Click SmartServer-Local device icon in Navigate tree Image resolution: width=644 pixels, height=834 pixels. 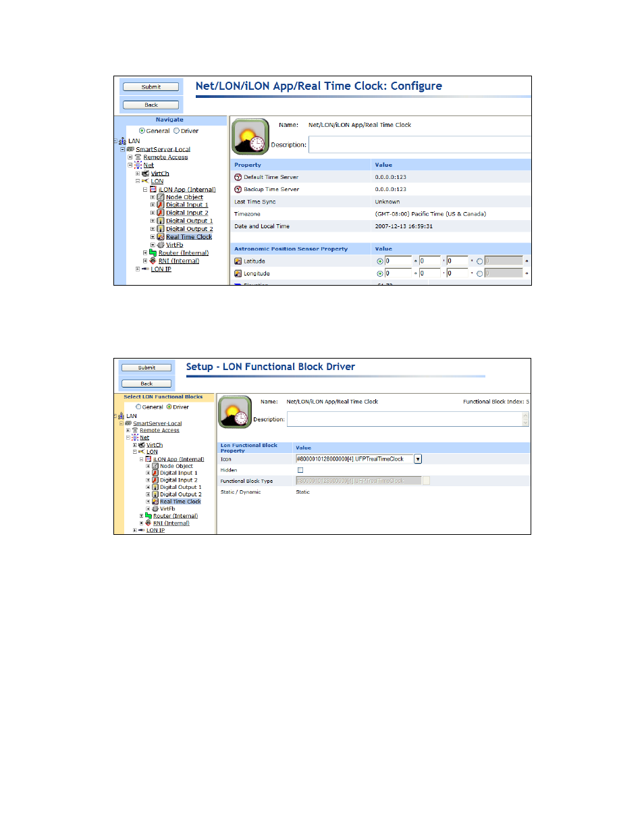pos(130,149)
